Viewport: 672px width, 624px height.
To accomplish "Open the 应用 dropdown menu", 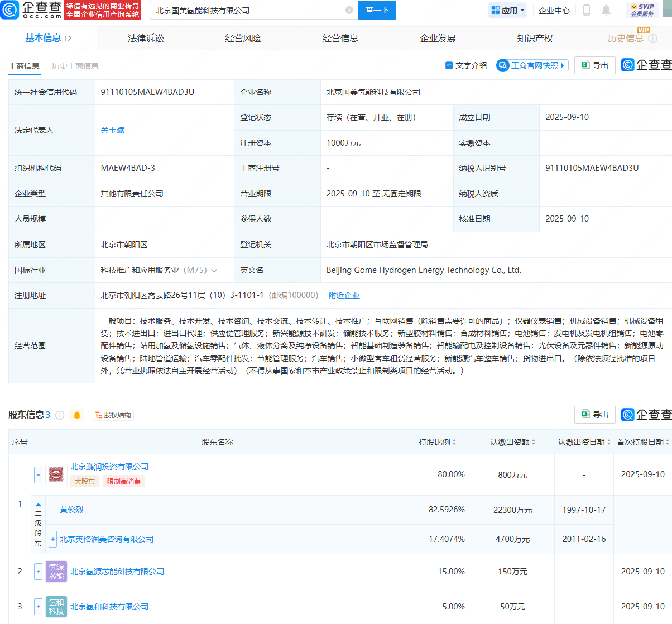I will click(507, 10).
